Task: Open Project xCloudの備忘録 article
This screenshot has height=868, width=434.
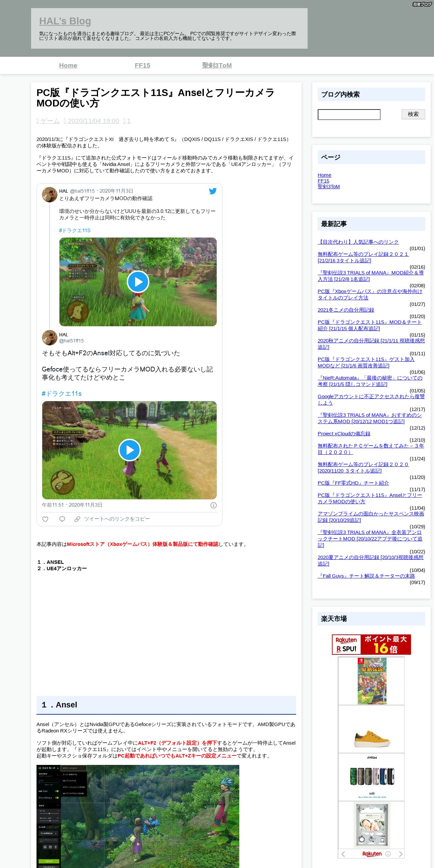Action: [x=344, y=434]
